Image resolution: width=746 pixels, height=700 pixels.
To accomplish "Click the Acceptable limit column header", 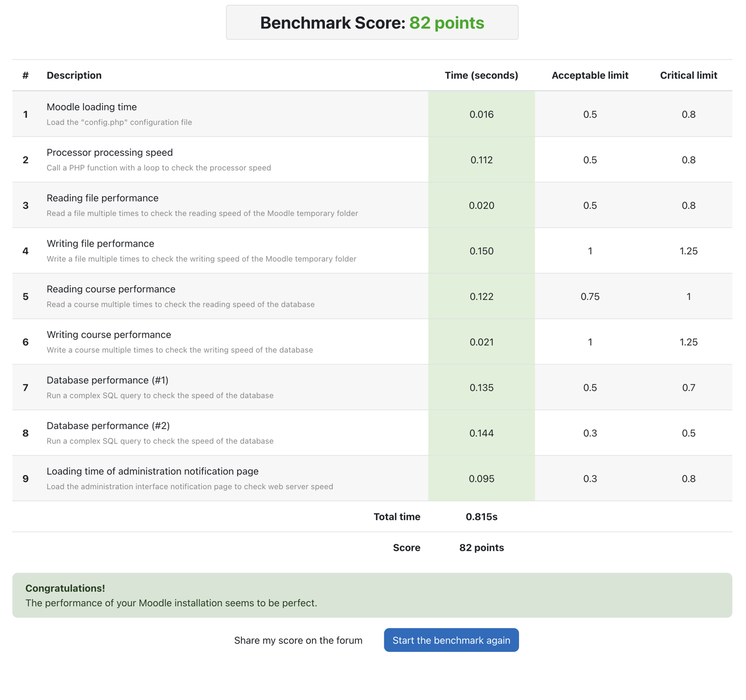I will tap(590, 75).
